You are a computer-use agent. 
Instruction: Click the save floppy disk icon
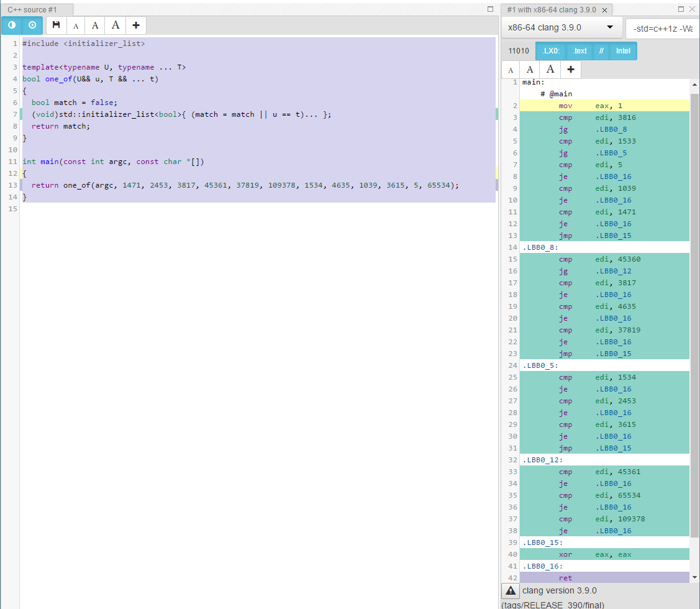pos(57,25)
